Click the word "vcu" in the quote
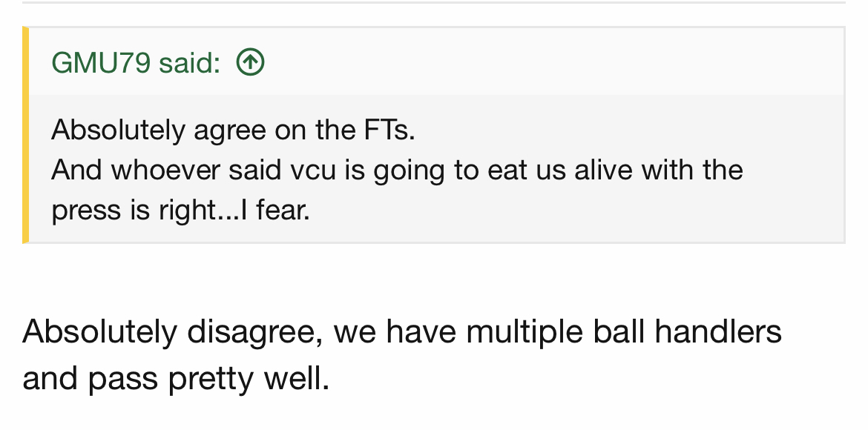 point(313,170)
